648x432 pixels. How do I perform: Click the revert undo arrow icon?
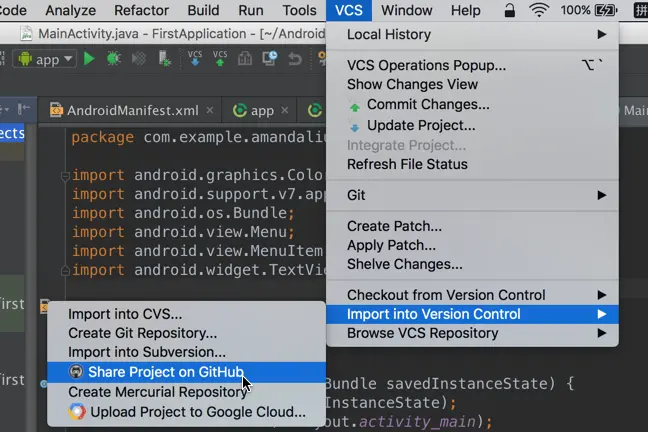[x=295, y=59]
